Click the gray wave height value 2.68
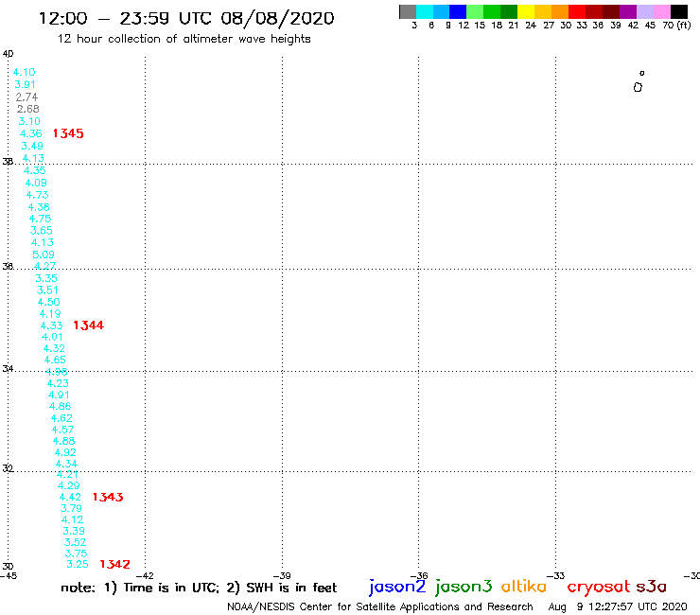700x615 pixels. (x=28, y=109)
